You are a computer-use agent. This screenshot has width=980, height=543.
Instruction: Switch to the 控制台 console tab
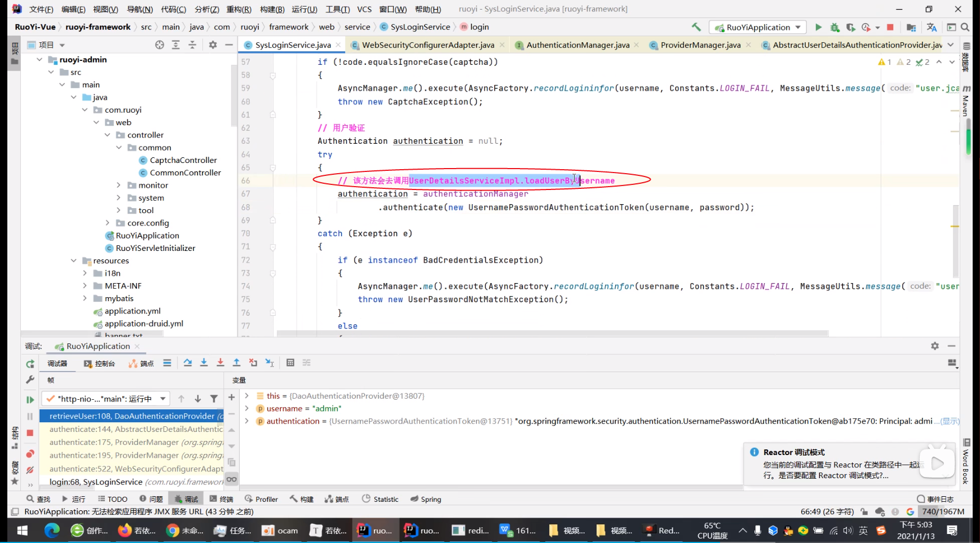tap(99, 363)
